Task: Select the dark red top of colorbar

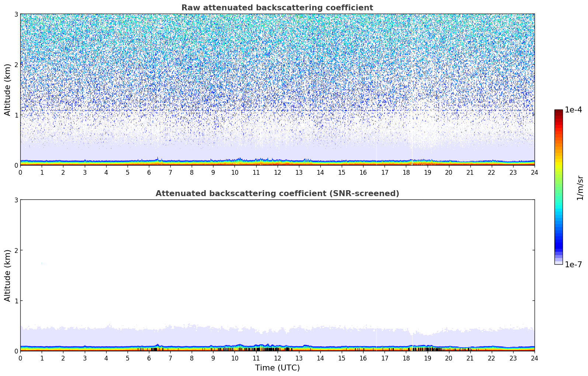Action: point(558,112)
